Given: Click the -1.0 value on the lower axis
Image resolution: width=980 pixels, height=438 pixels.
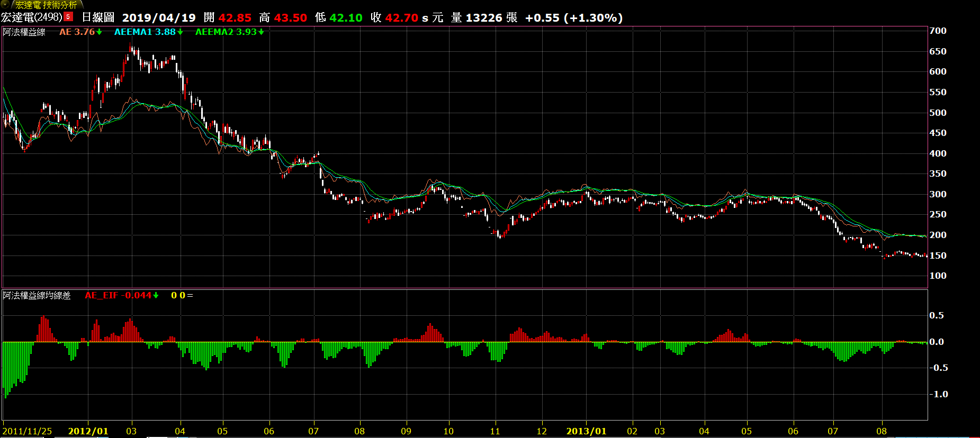Looking at the screenshot, I should pos(938,394).
